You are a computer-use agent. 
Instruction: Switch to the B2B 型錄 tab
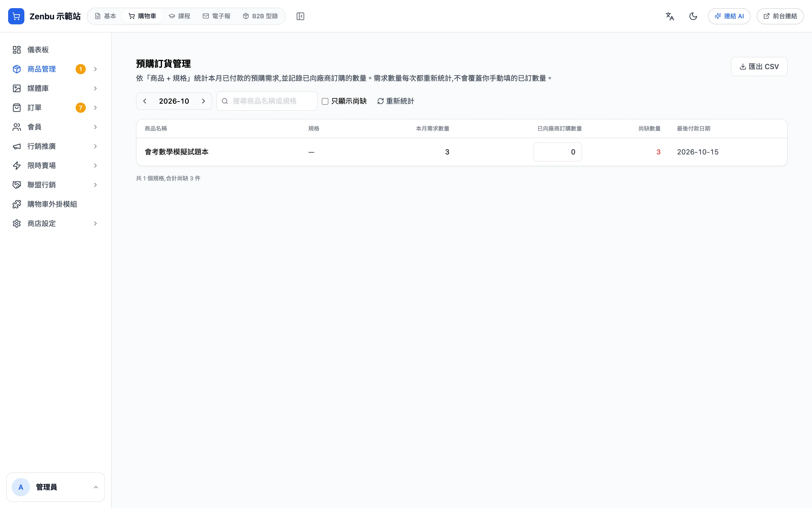coord(261,16)
